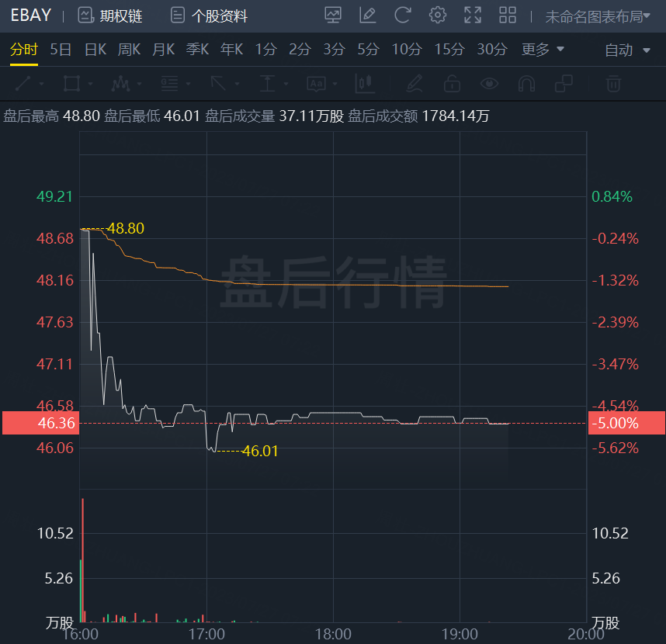
Task: Select the rectangle shape drawing tool
Action: click(72, 84)
